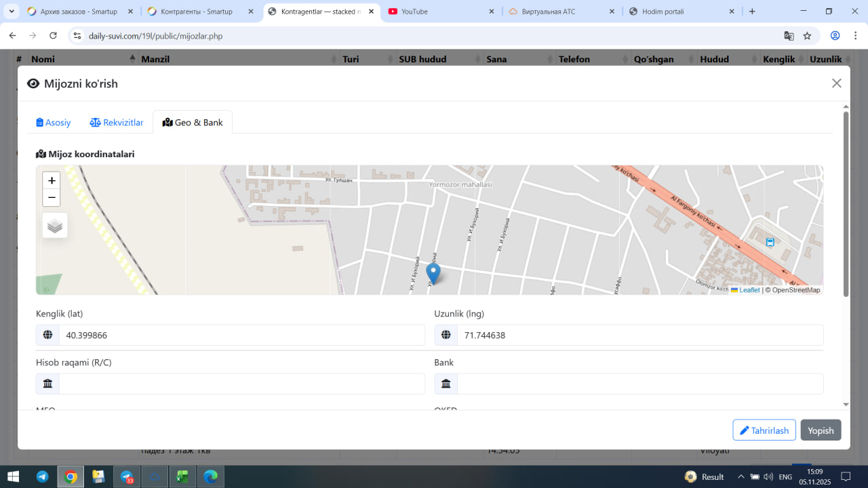Click the bus stop icon on map
The height and width of the screenshot is (488, 868).
click(770, 243)
